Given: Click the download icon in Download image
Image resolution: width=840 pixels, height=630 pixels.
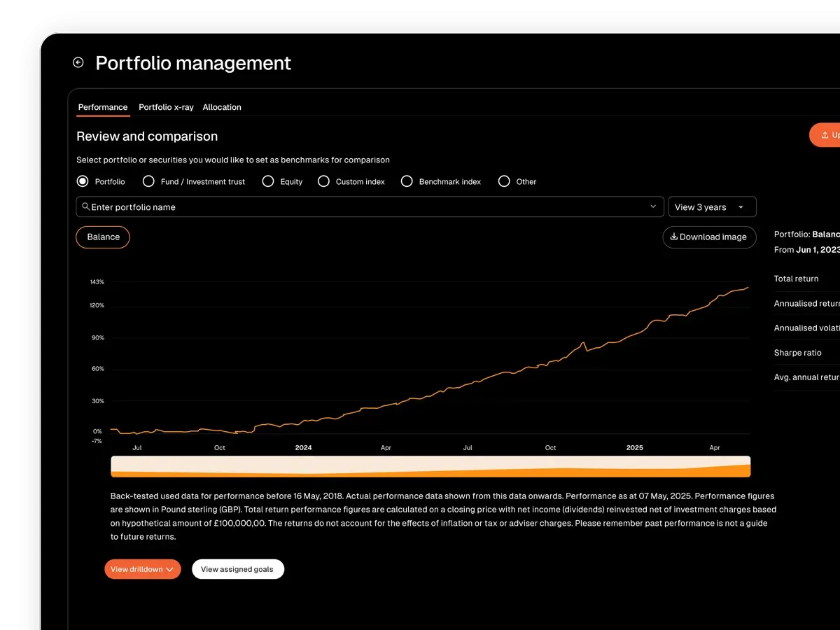Looking at the screenshot, I should (x=674, y=237).
